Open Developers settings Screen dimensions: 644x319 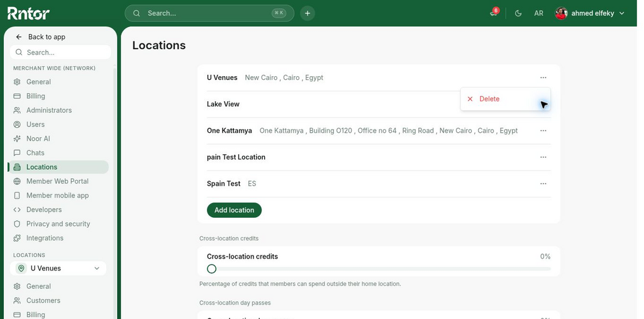pyautogui.click(x=58, y=210)
